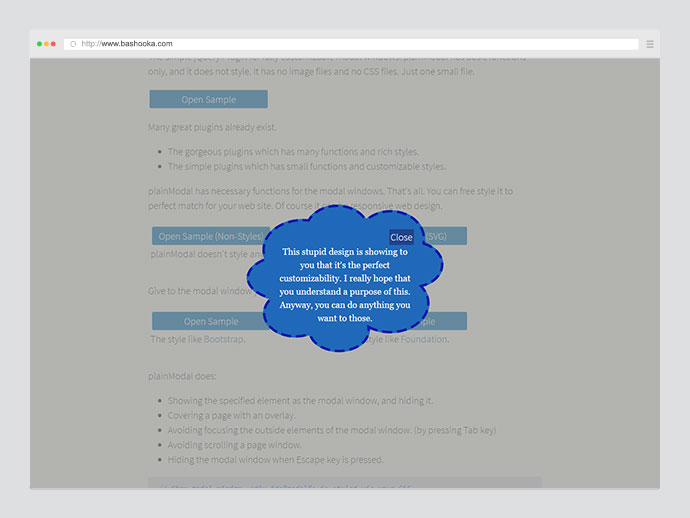Click the modal text "This stupid design is showing to"
The image size is (690, 518).
345,252
